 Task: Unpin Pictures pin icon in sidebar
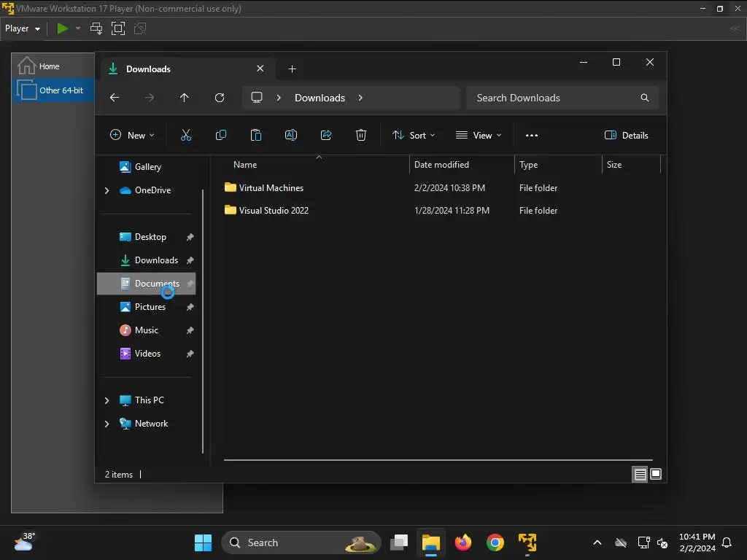(190, 307)
